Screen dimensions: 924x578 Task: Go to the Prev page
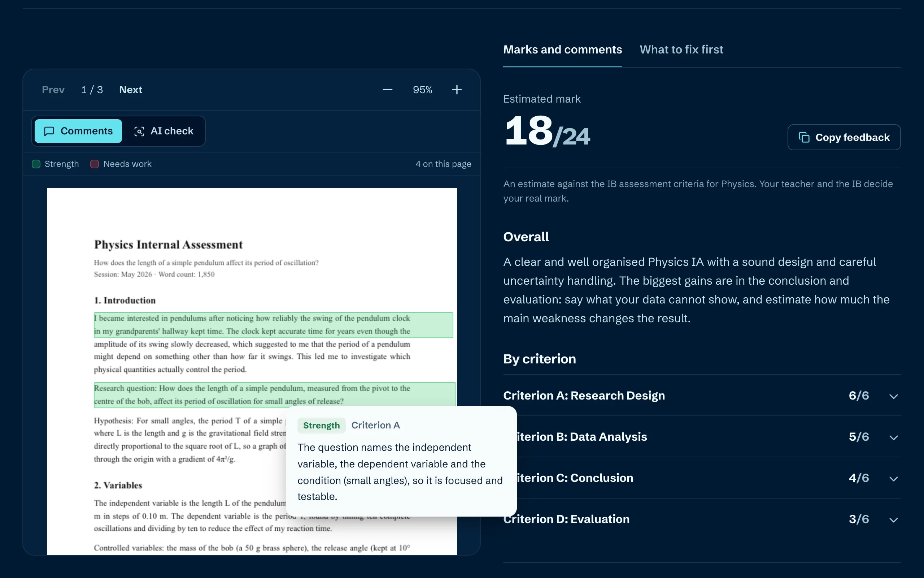[x=53, y=90]
